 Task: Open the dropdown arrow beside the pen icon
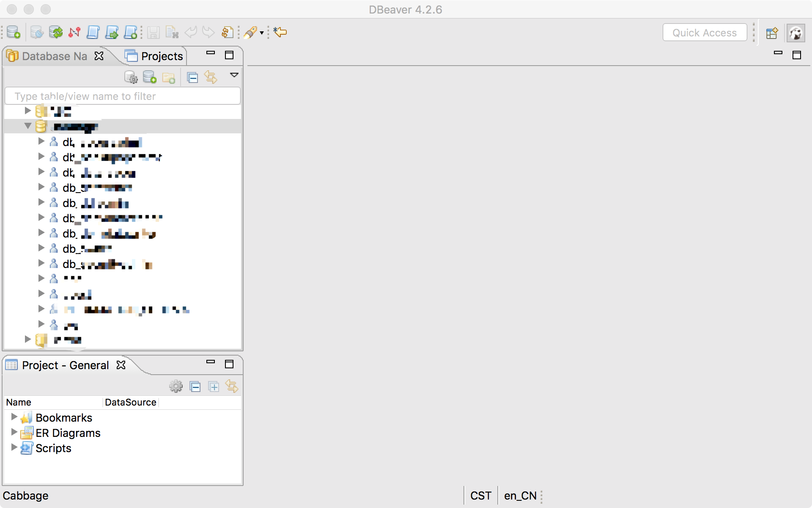click(x=262, y=33)
